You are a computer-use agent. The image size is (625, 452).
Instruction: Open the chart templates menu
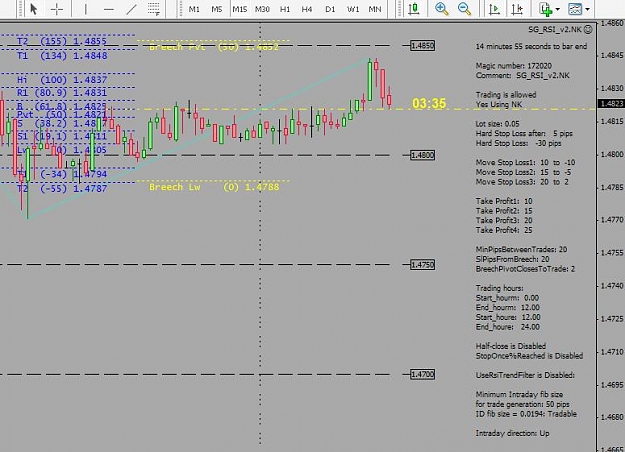(575, 9)
